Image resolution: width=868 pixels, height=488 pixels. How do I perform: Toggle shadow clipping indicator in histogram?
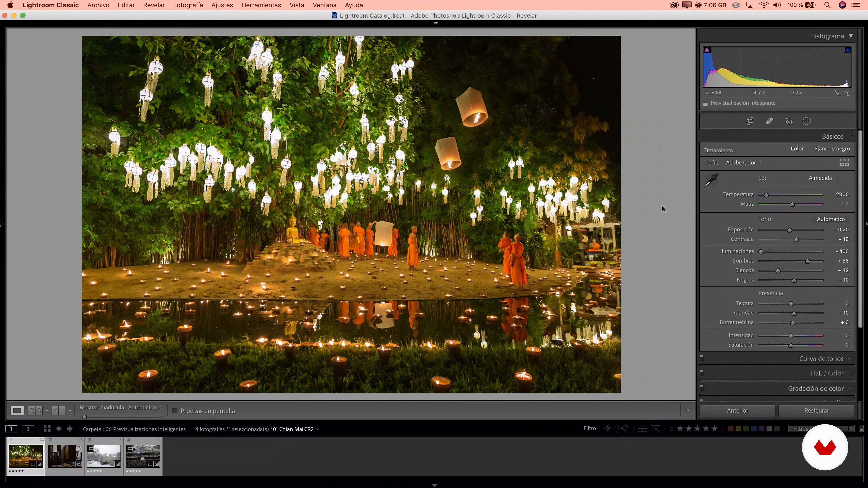[707, 50]
